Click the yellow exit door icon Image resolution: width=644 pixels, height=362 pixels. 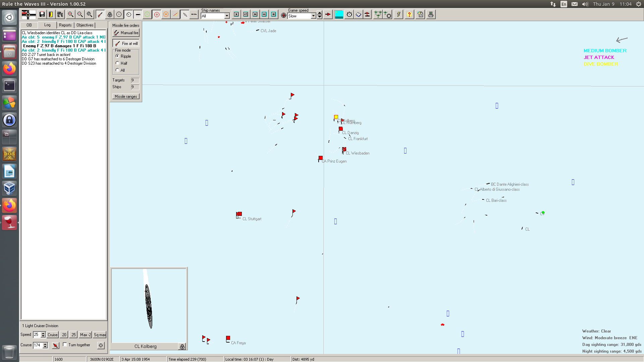(51, 14)
